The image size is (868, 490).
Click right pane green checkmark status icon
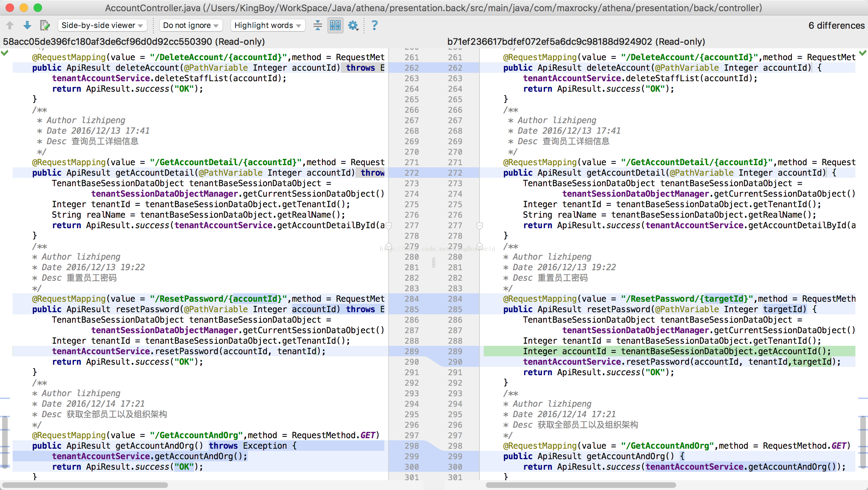(863, 53)
